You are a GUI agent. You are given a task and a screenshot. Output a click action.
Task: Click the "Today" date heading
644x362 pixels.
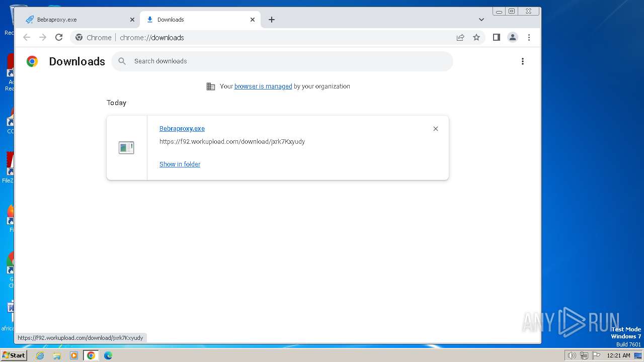click(116, 103)
